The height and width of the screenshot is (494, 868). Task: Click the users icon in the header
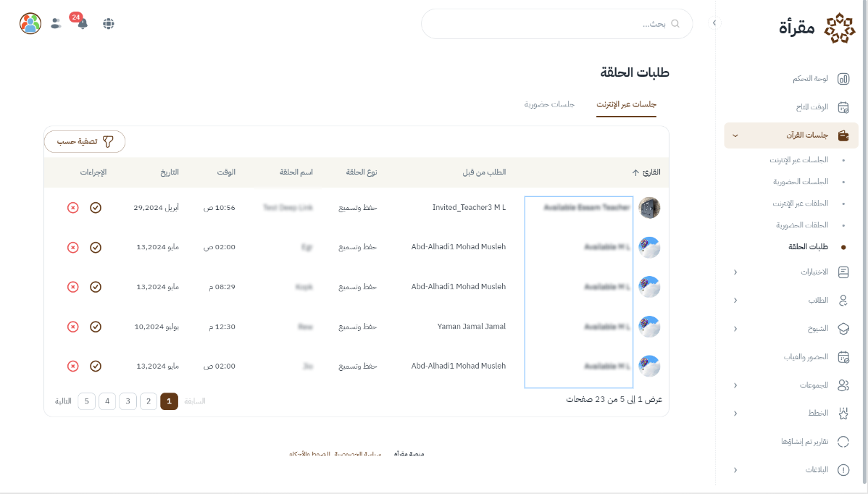coord(56,23)
